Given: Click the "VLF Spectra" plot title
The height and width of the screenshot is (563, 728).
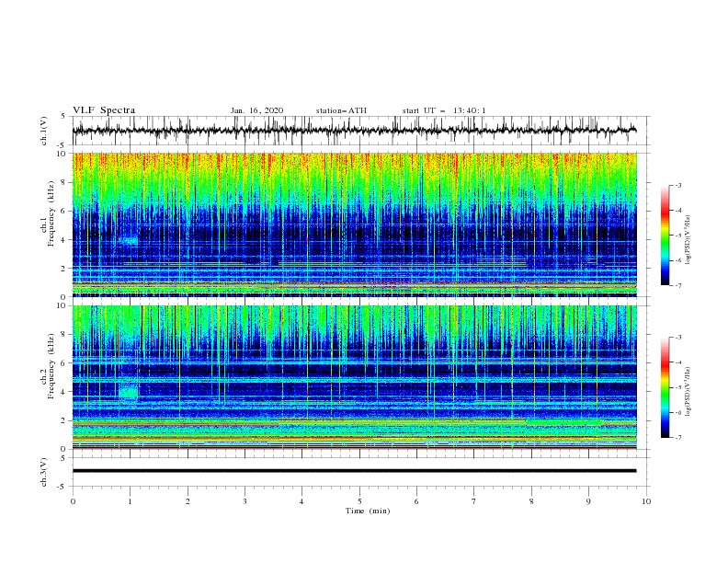Looking at the screenshot, I should (x=104, y=110).
